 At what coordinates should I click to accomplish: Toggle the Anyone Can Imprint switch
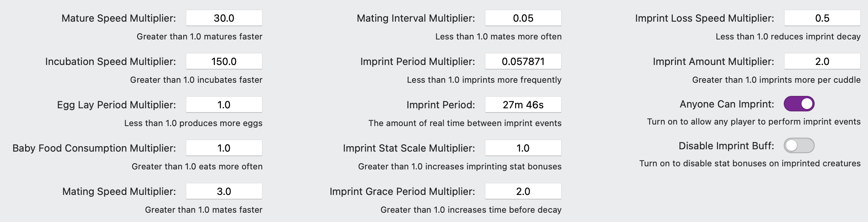click(x=799, y=104)
